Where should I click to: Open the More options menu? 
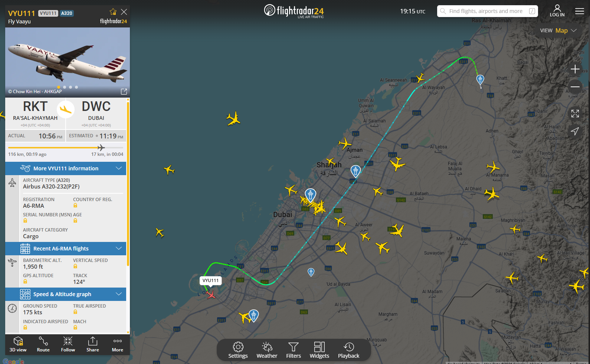(118, 344)
